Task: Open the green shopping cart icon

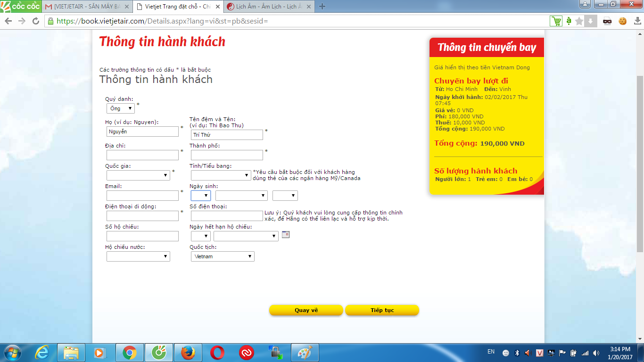Action: [556, 21]
